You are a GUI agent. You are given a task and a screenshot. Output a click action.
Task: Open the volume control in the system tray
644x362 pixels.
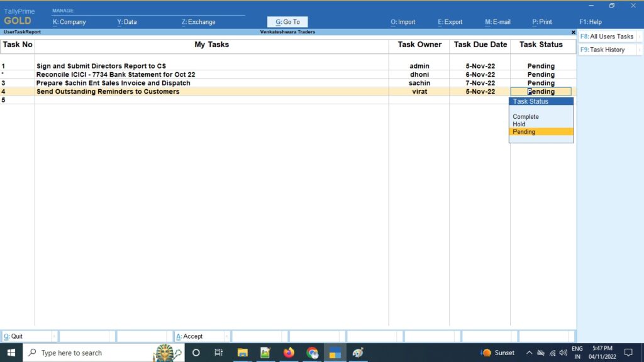(x=563, y=353)
